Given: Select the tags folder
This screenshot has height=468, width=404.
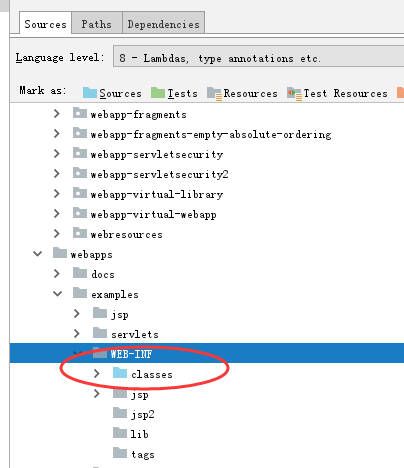Looking at the screenshot, I should [x=207, y=454].
